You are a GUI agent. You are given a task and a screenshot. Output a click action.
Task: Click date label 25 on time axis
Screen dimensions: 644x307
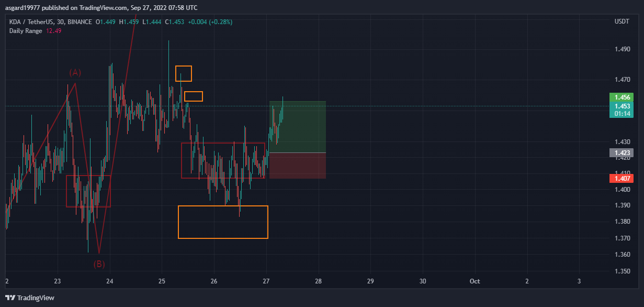coord(162,281)
